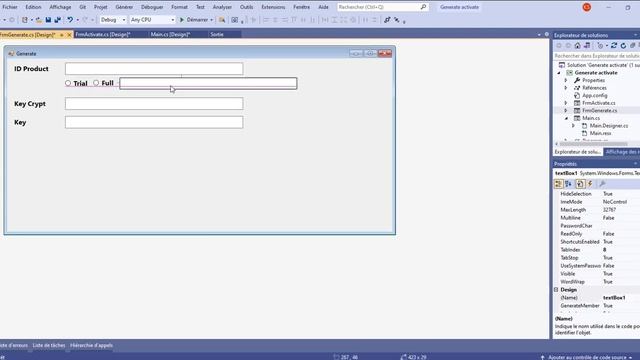The width and height of the screenshot is (640, 360).
Task: Expand the FrmActivate.cs node
Action: coord(566,103)
